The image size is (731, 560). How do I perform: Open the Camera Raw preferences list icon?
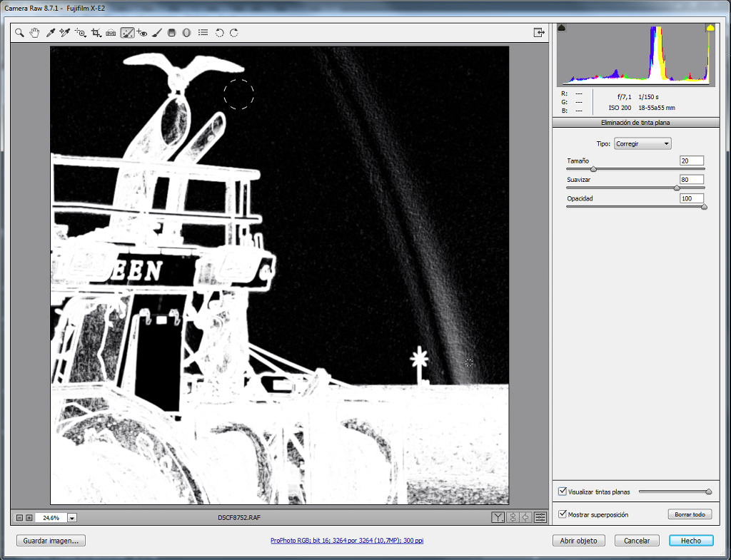pos(203,33)
